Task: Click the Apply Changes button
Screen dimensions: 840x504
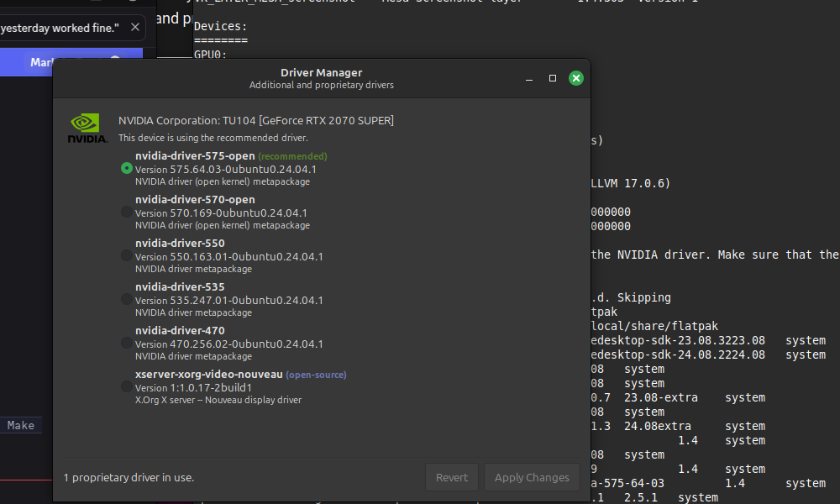Action: coord(532,477)
